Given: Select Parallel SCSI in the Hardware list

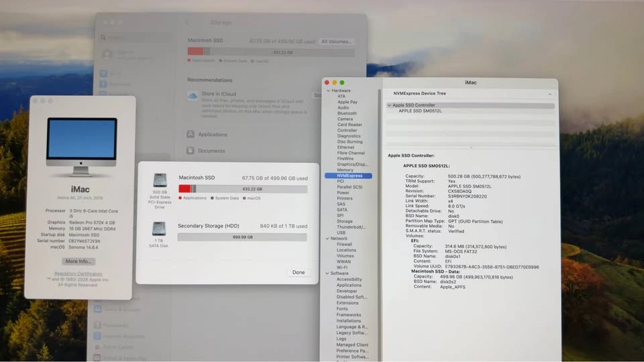Looking at the screenshot, I should 350,187.
